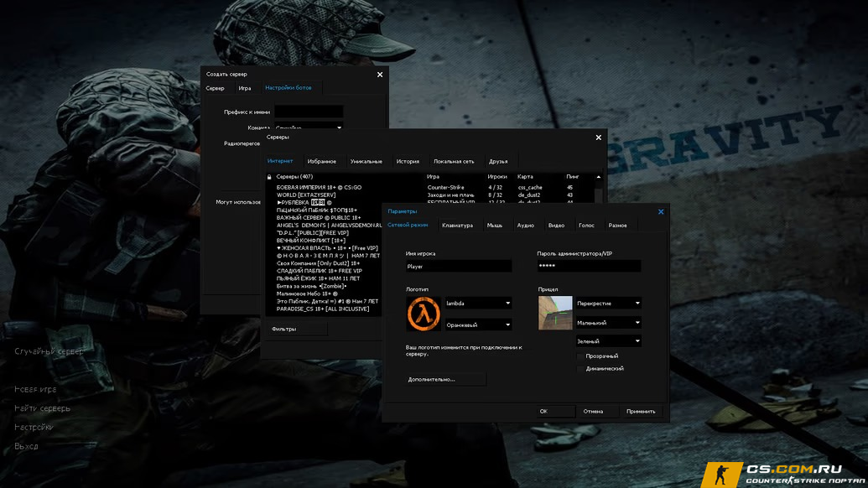
Task: Enable the Динамический crosshair checkbox
Action: click(x=580, y=368)
